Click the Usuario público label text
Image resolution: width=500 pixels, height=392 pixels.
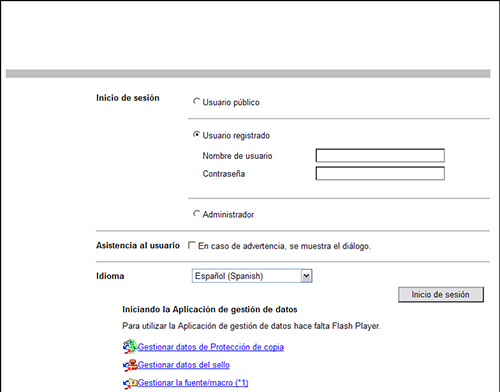click(231, 102)
